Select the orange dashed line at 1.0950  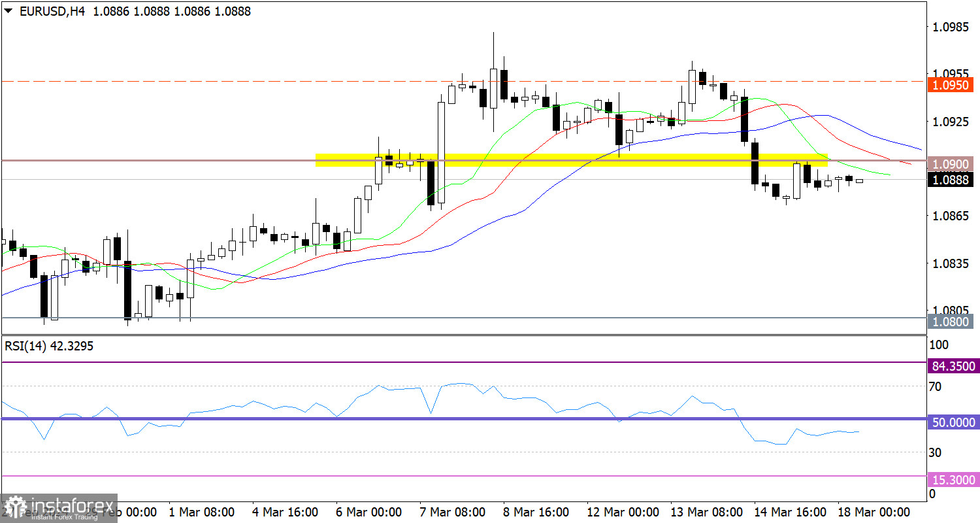(464, 82)
